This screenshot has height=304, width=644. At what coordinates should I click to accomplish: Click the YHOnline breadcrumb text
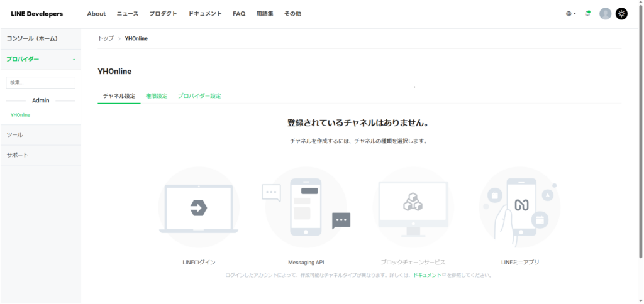coord(136,38)
